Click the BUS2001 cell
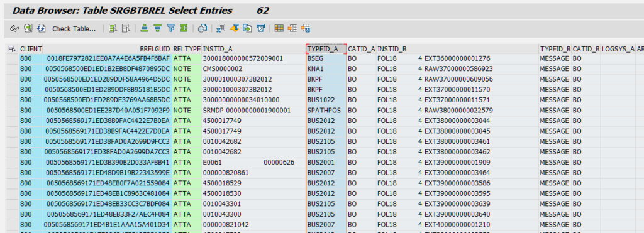This screenshot has height=233, width=644. pyautogui.click(x=326, y=163)
